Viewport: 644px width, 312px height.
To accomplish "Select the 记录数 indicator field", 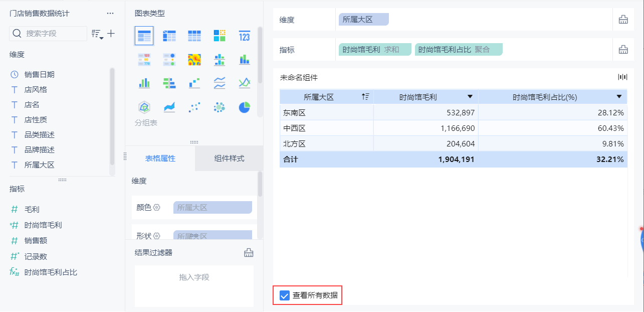I will point(36,256).
